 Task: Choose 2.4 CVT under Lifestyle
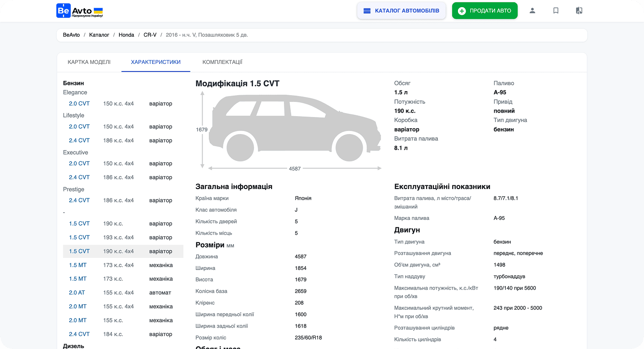pyautogui.click(x=79, y=141)
